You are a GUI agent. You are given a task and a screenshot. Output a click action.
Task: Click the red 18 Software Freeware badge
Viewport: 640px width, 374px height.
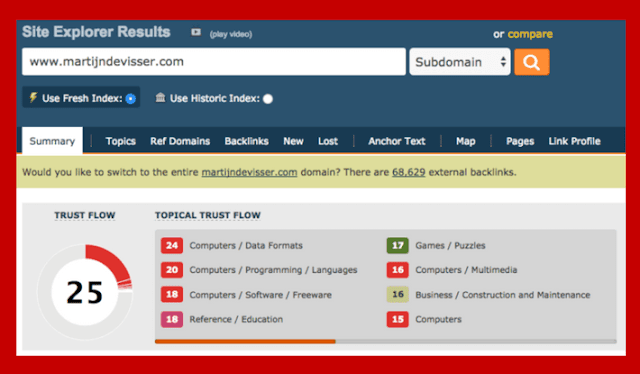click(x=172, y=295)
